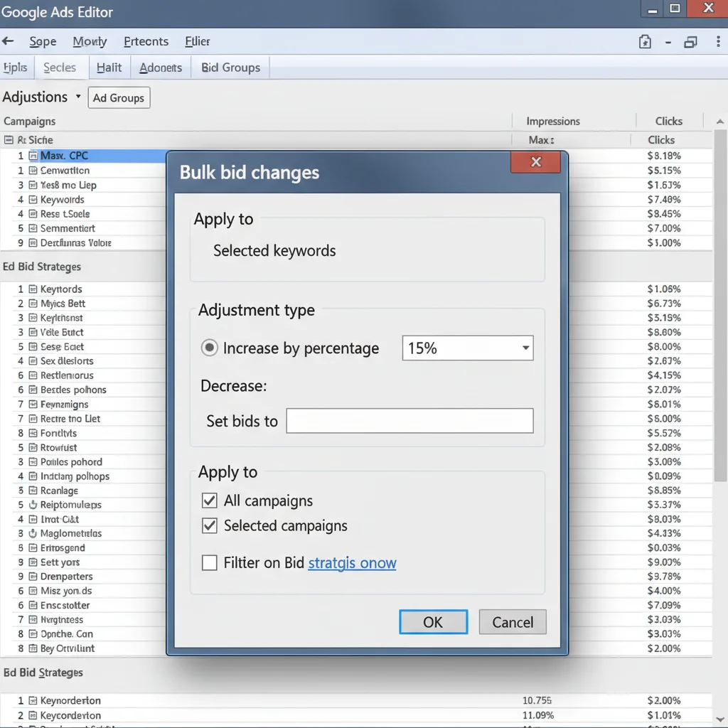The width and height of the screenshot is (728, 728).
Task: Select the Rese t.Soele row
Action: (84, 214)
